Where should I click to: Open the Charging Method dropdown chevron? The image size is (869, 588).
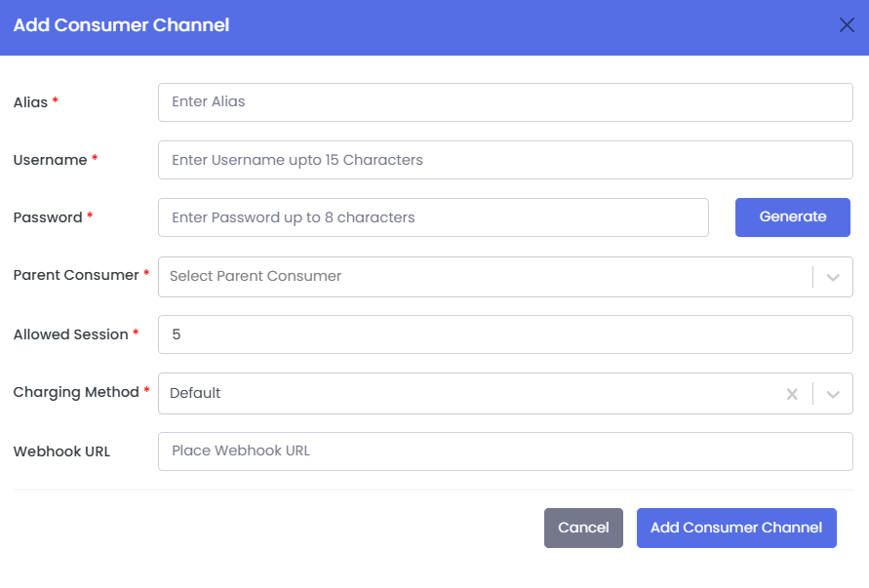(833, 394)
